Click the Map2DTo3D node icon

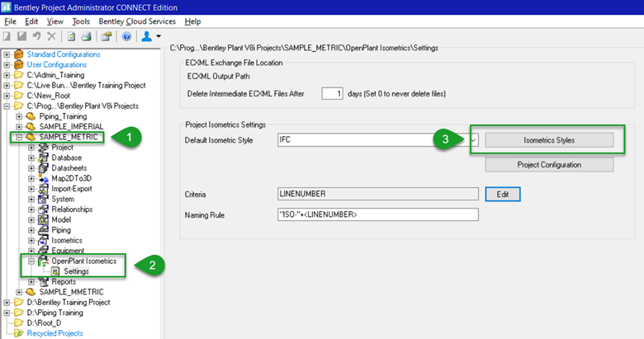[43, 178]
